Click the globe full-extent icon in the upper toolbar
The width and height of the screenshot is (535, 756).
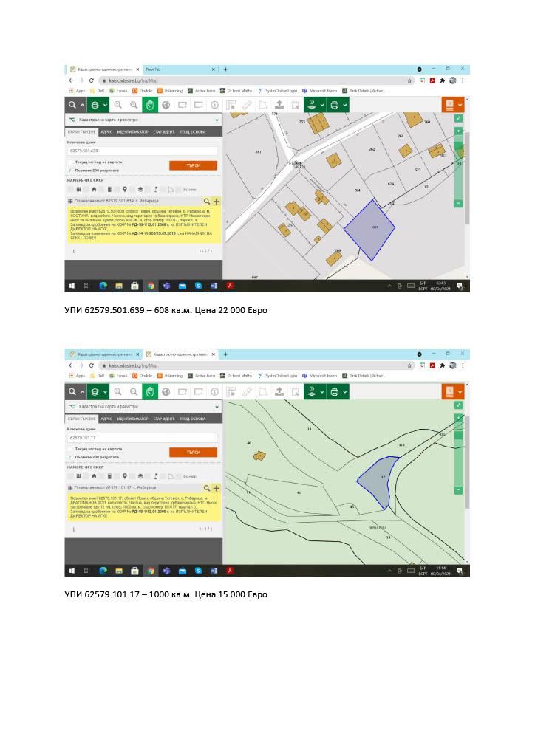pyautogui.click(x=166, y=105)
